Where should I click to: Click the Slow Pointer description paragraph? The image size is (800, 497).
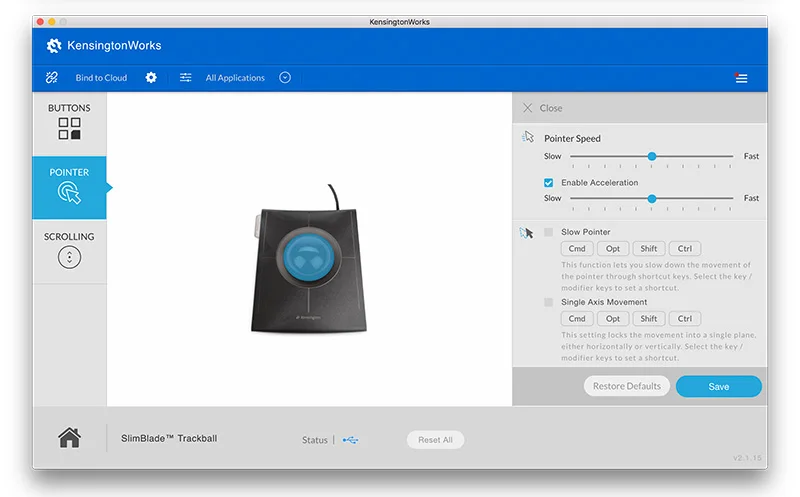[657, 276]
